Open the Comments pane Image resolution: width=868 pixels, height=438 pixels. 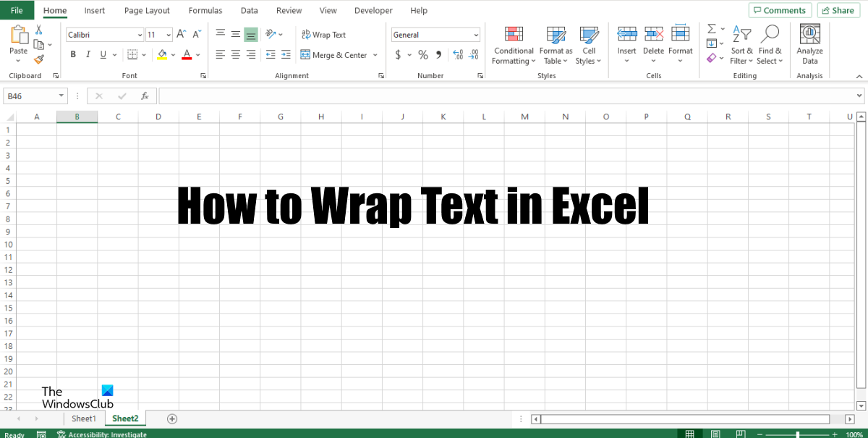780,10
